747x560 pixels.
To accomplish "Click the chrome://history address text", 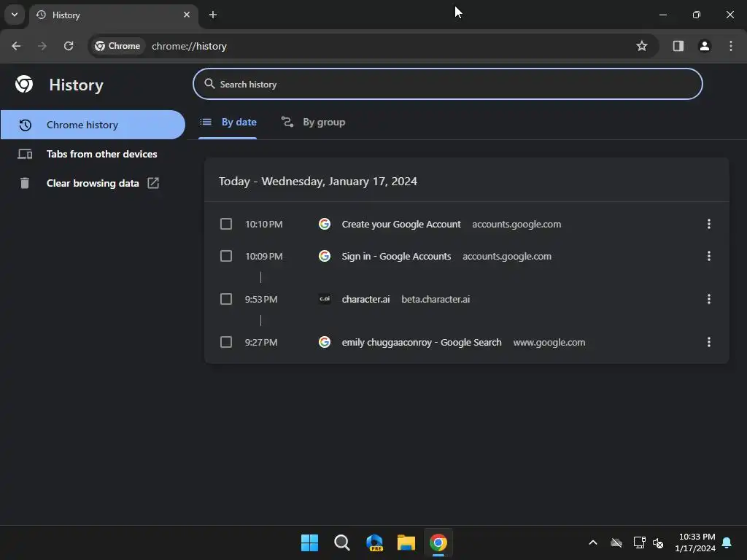I will [x=189, y=46].
